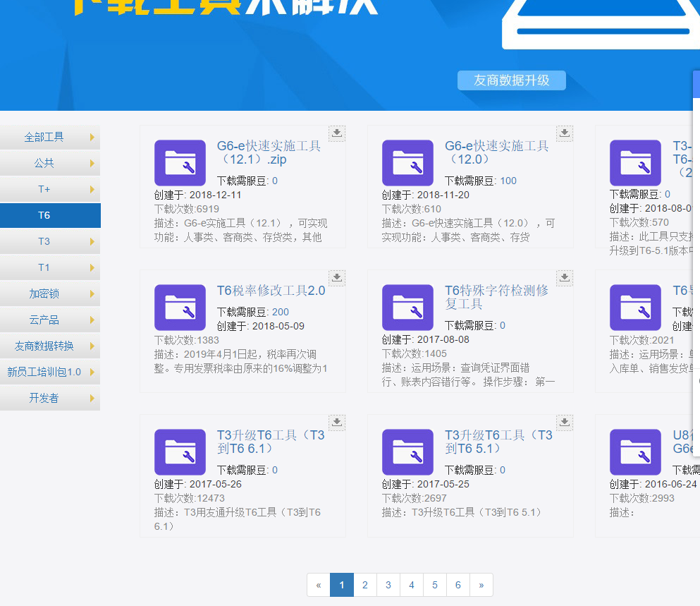This screenshot has width=700, height=606.
Task: Click folder tool icon of T3到T6 5.1
Action: click(x=407, y=452)
